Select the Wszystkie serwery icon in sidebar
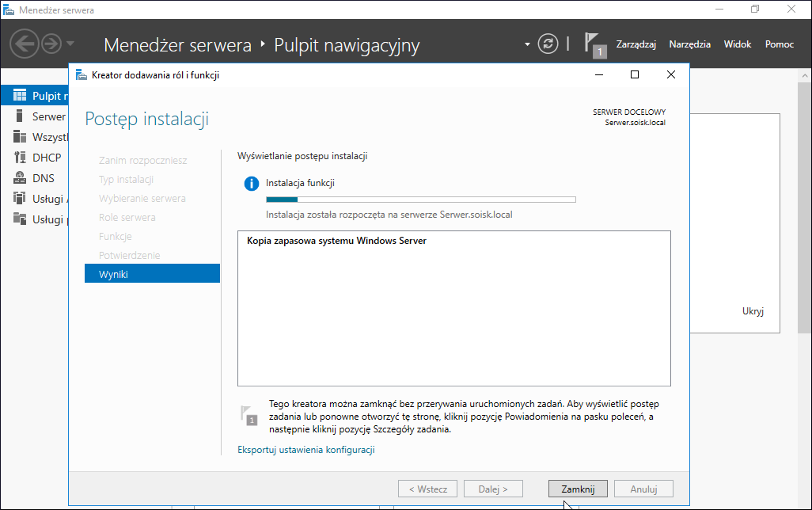 20,137
